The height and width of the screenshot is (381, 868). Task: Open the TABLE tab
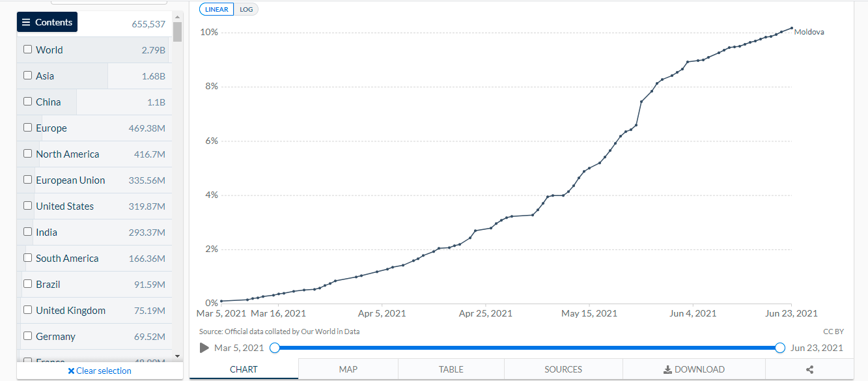click(451, 369)
